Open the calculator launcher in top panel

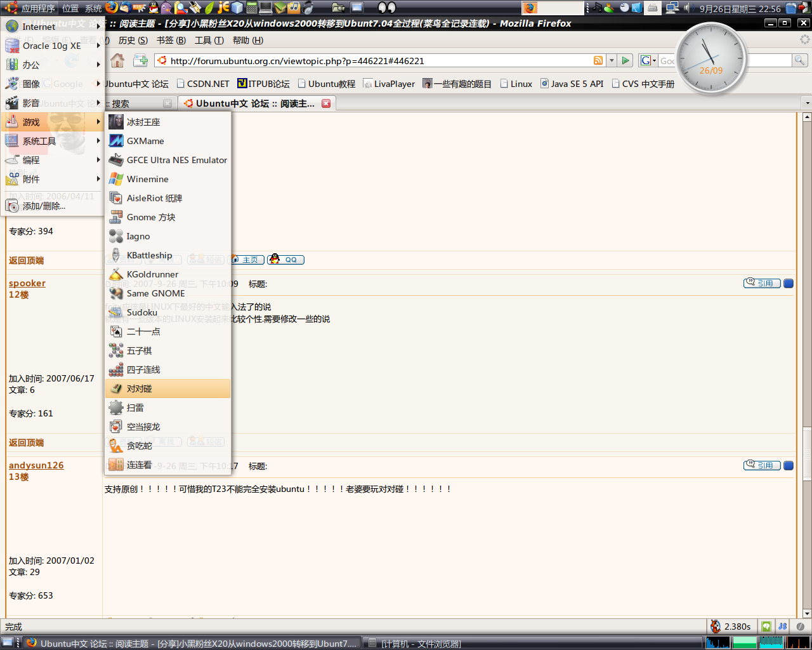click(x=252, y=8)
